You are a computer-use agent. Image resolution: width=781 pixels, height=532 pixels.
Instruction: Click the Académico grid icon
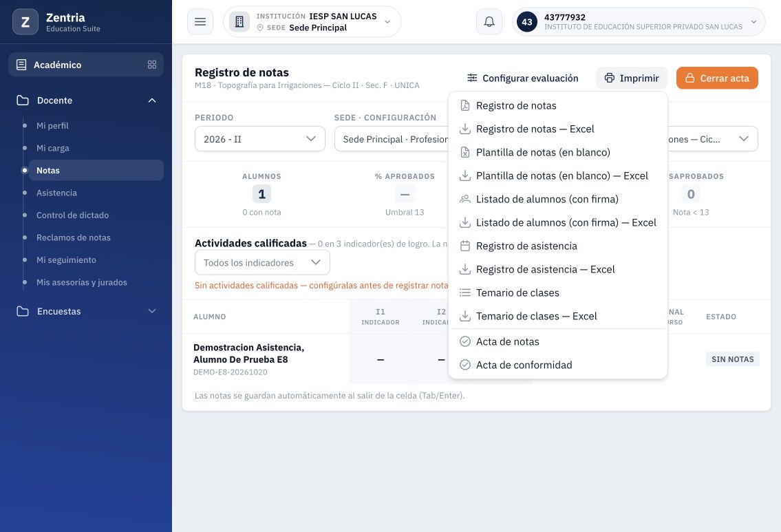click(x=152, y=65)
